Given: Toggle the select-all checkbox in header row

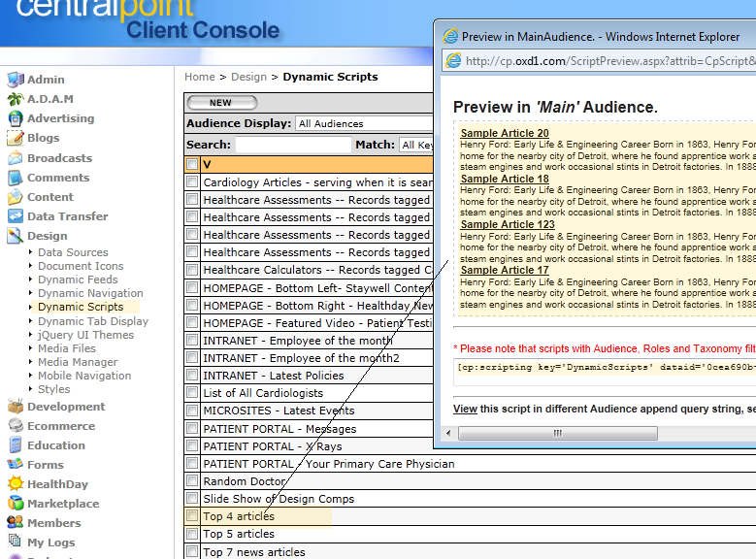Looking at the screenshot, I should (x=192, y=164).
